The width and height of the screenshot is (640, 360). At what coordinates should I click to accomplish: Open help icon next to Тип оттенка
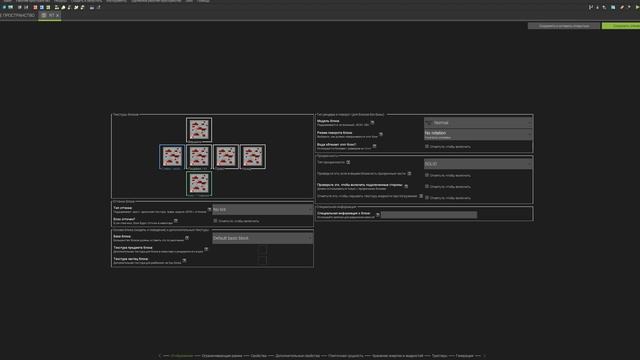point(209,209)
